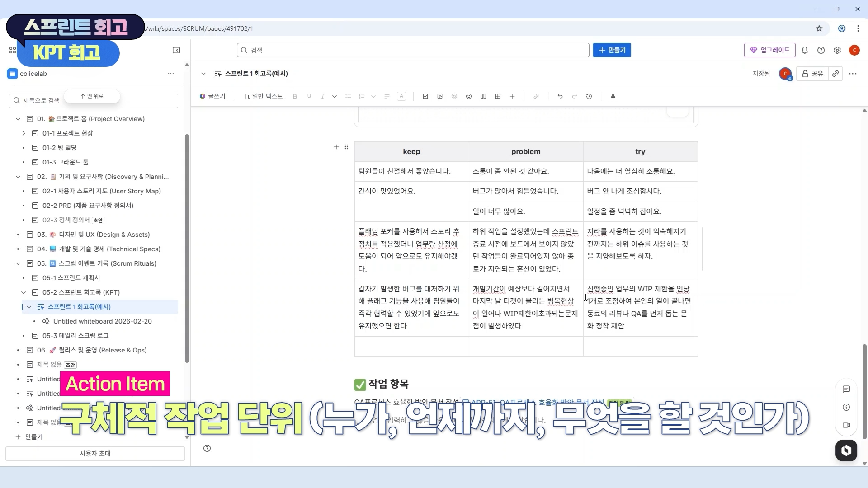Viewport: 868px width, 488px height.
Task: Insert a column layout from toolbar
Action: point(483,96)
